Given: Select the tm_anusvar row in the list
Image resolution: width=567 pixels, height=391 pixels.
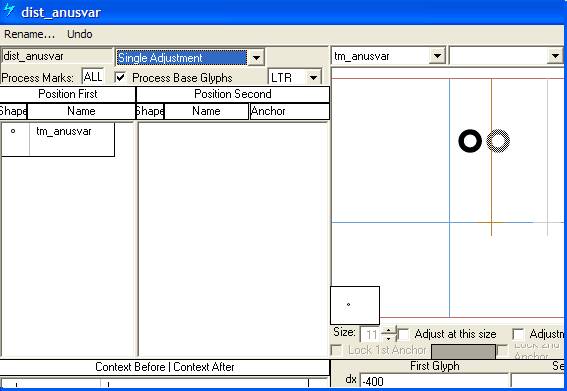Looking at the screenshot, I should pyautogui.click(x=58, y=139).
